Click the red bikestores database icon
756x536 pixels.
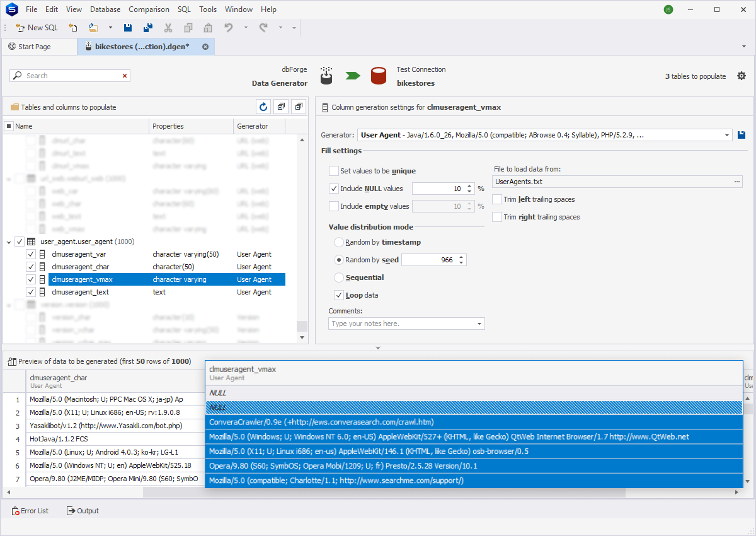[378, 76]
